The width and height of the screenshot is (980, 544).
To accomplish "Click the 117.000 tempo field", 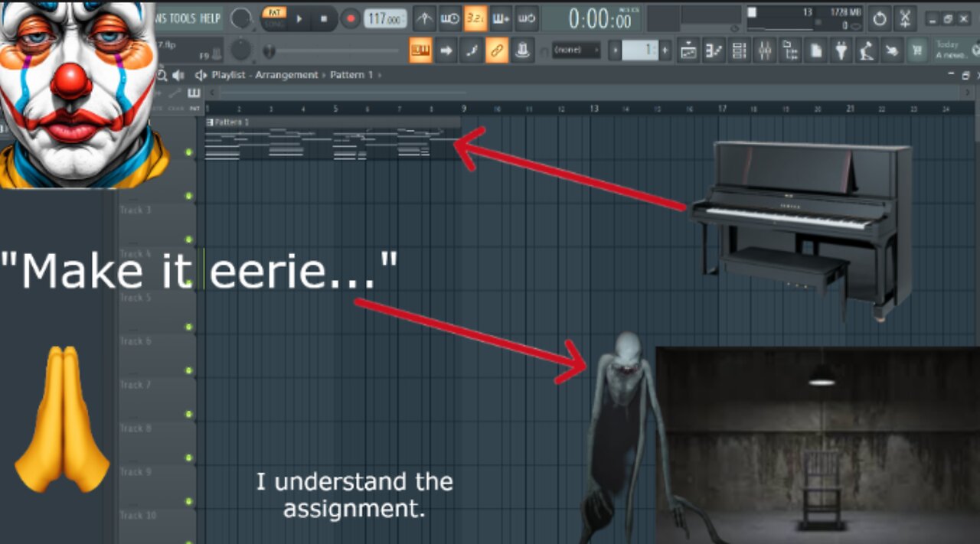I will pyautogui.click(x=385, y=18).
